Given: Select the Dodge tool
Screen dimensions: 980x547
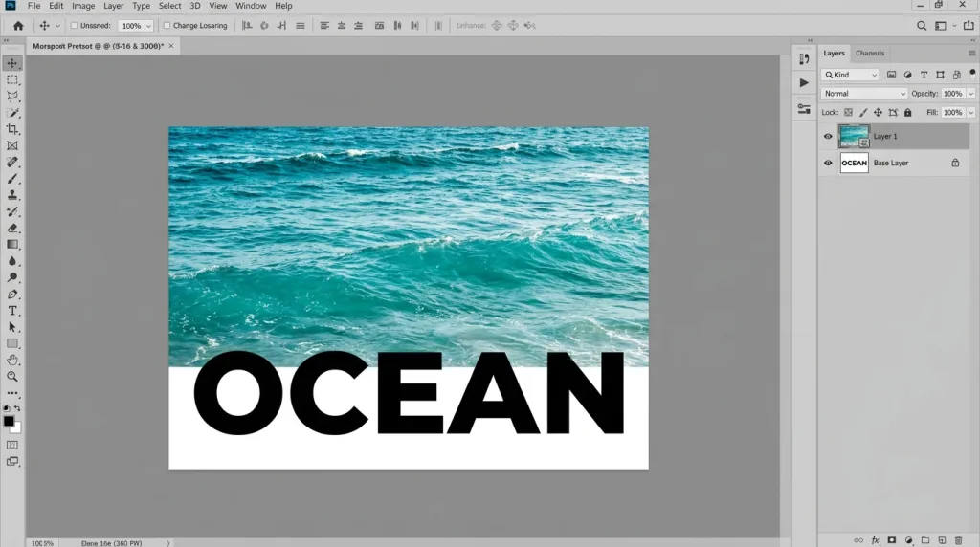Looking at the screenshot, I should point(12,278).
